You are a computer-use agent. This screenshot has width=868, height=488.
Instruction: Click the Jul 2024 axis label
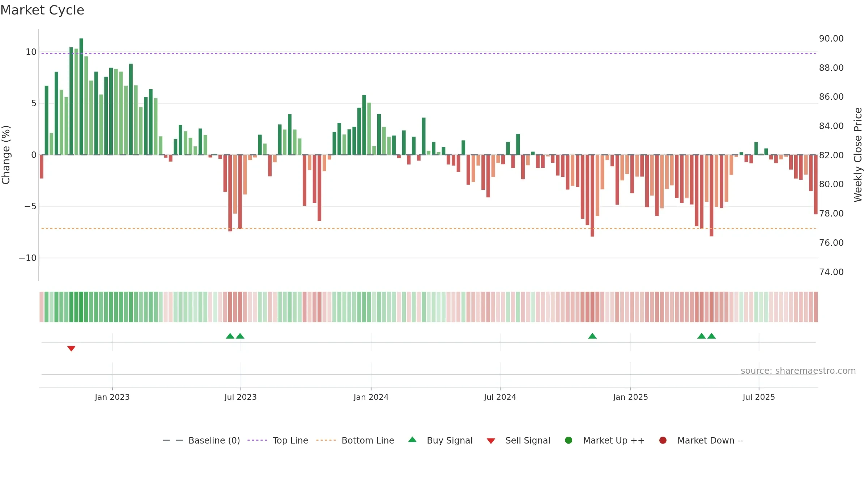click(500, 397)
